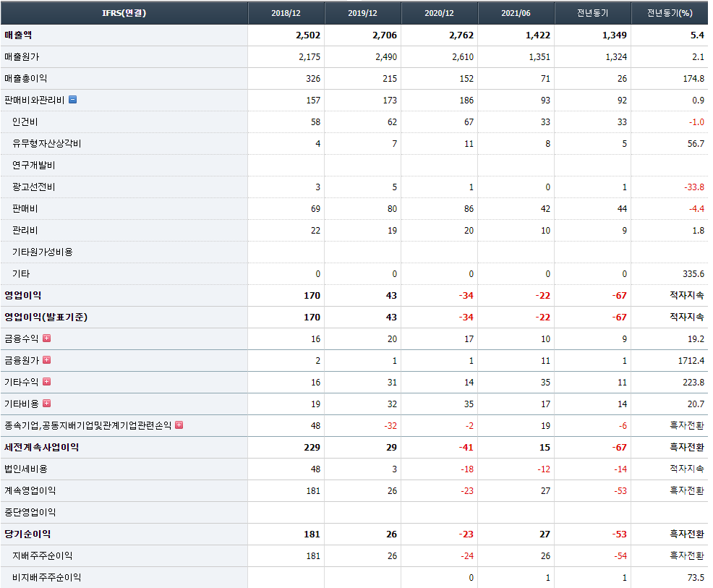Click the 비지배주주순이익 row label
The height and width of the screenshot is (588, 713).
click(47, 578)
